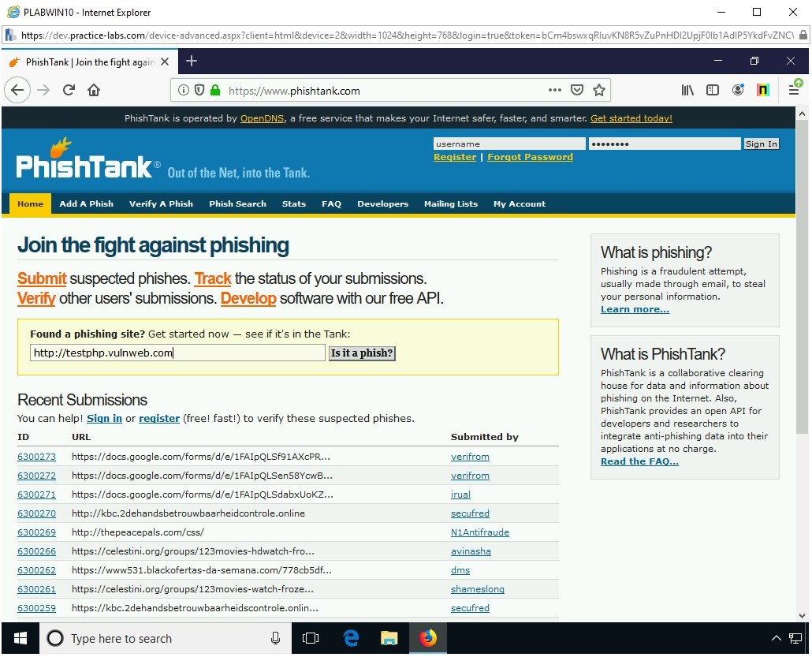This screenshot has width=812, height=657.
Task: Open Firefox account icon
Action: (738, 90)
